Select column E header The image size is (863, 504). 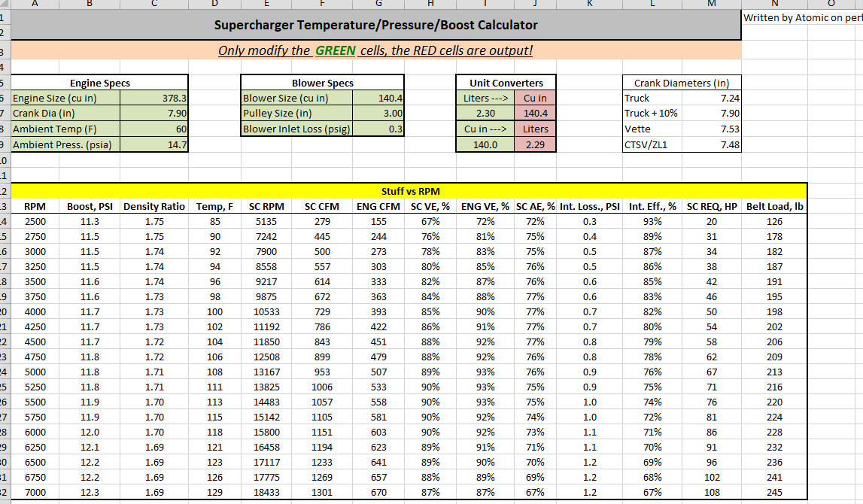[x=267, y=4]
